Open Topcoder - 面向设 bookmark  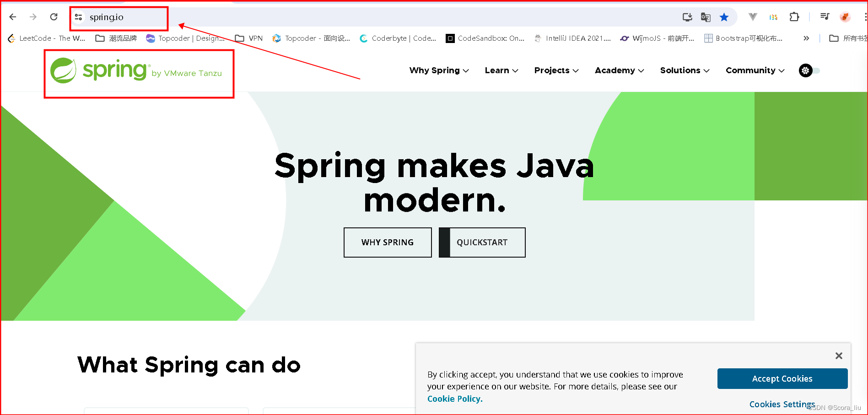coord(311,38)
